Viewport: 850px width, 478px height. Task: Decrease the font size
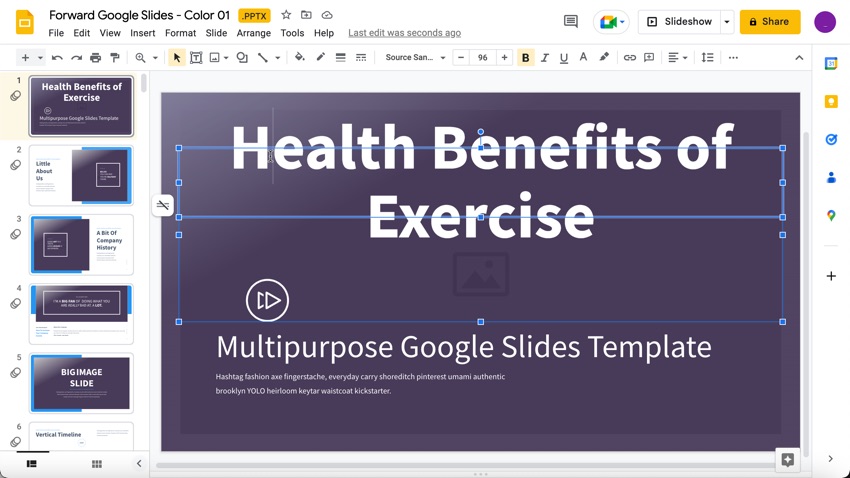461,57
